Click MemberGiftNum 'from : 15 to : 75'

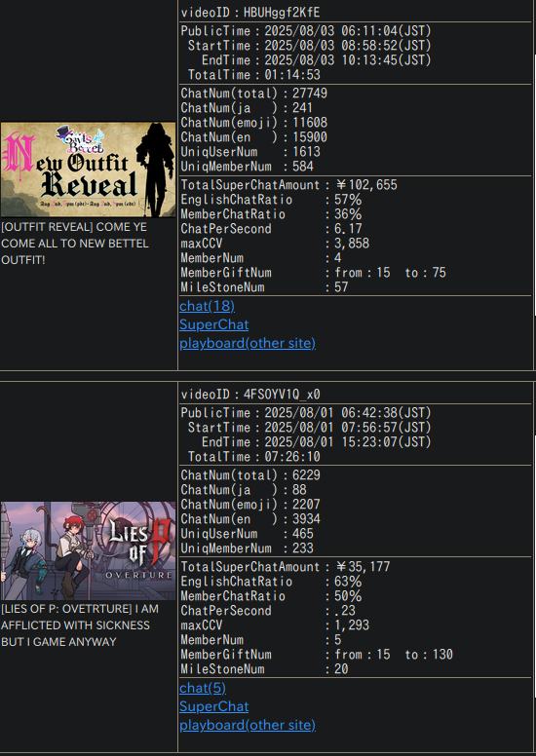tap(390, 273)
